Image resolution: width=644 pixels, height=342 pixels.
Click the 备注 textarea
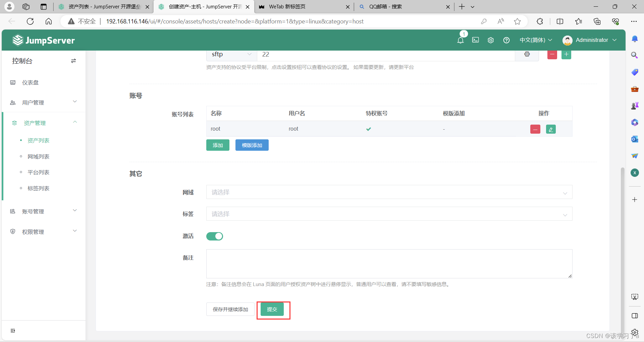pos(389,264)
